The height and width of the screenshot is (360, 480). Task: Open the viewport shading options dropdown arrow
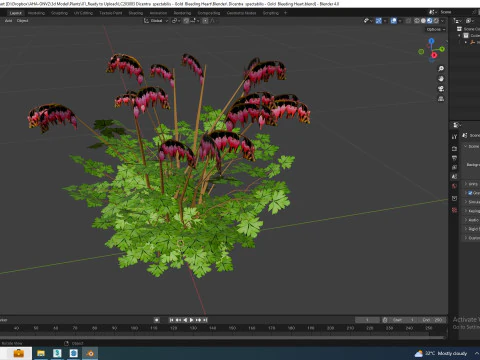pos(443,21)
